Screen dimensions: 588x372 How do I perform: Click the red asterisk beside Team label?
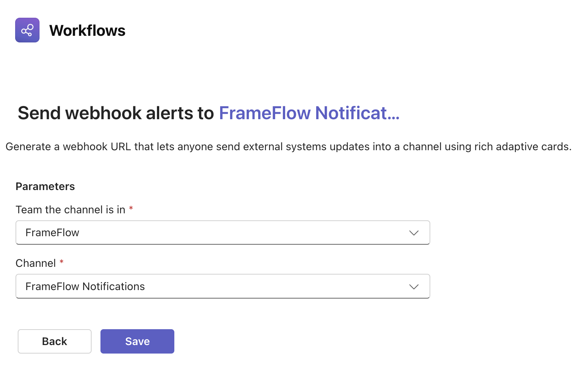point(131,209)
